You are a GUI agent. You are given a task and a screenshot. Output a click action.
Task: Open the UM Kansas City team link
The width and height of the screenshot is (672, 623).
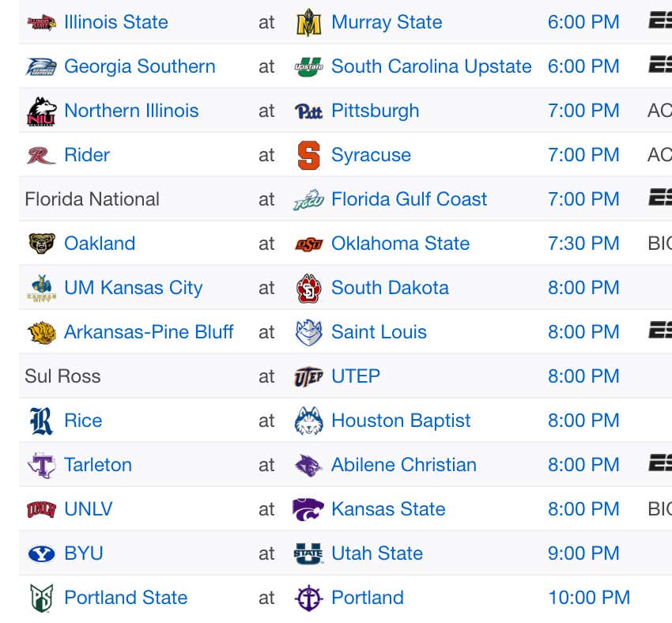click(x=134, y=288)
